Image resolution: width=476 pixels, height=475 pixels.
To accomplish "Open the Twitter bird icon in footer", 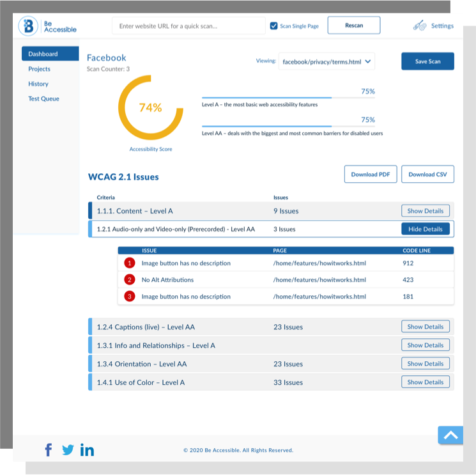I will click(68, 450).
